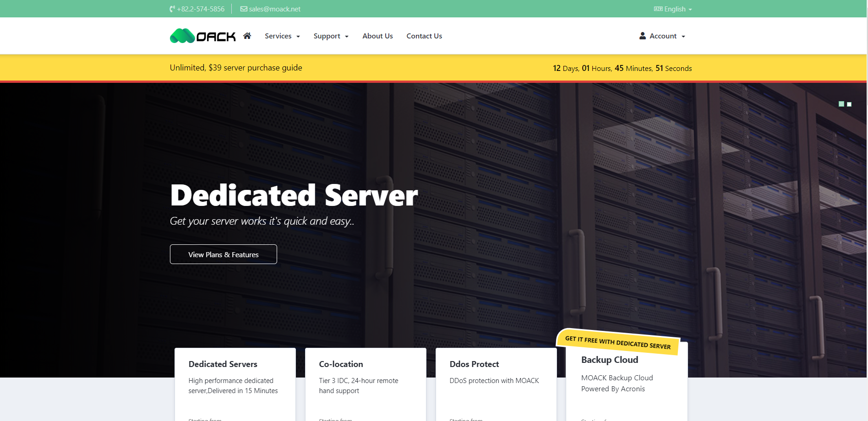This screenshot has height=421, width=868.
Task: Open the Contact Us page
Action: click(424, 36)
